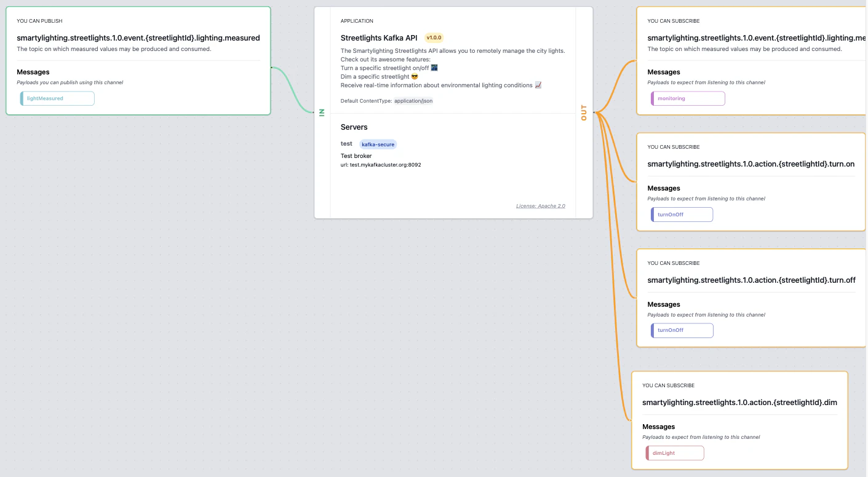Click the green IN label
The height and width of the screenshot is (477, 868).
322,112
